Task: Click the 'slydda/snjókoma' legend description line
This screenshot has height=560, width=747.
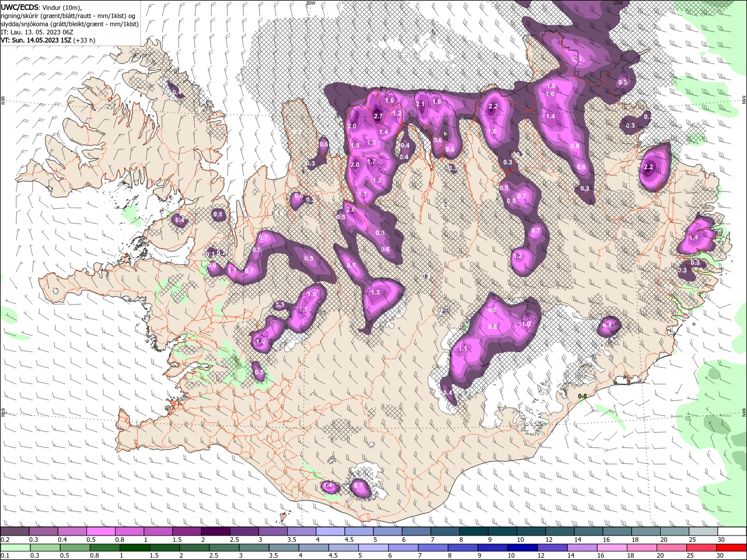Action: point(69,24)
